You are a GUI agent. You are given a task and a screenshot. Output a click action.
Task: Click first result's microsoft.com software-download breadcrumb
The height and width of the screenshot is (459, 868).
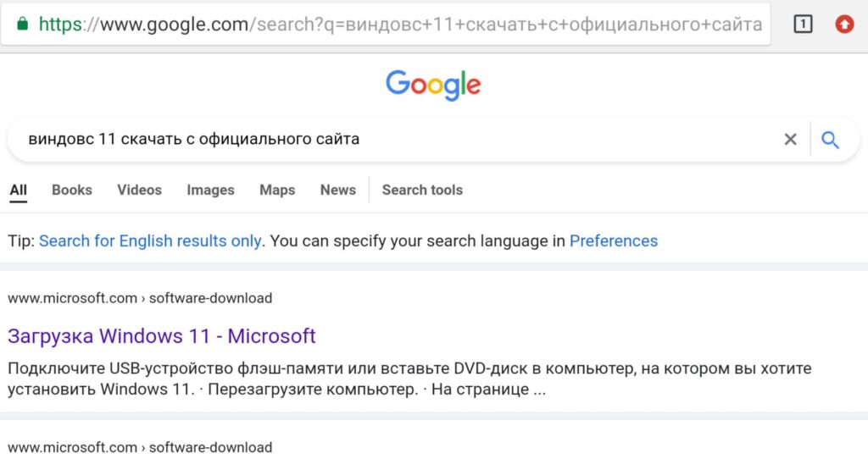click(x=140, y=298)
